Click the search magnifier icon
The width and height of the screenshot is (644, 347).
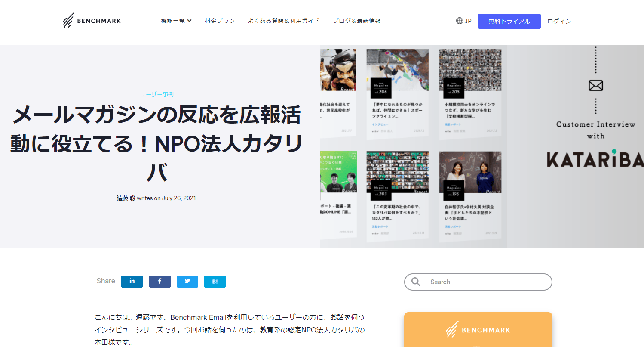[x=416, y=282]
